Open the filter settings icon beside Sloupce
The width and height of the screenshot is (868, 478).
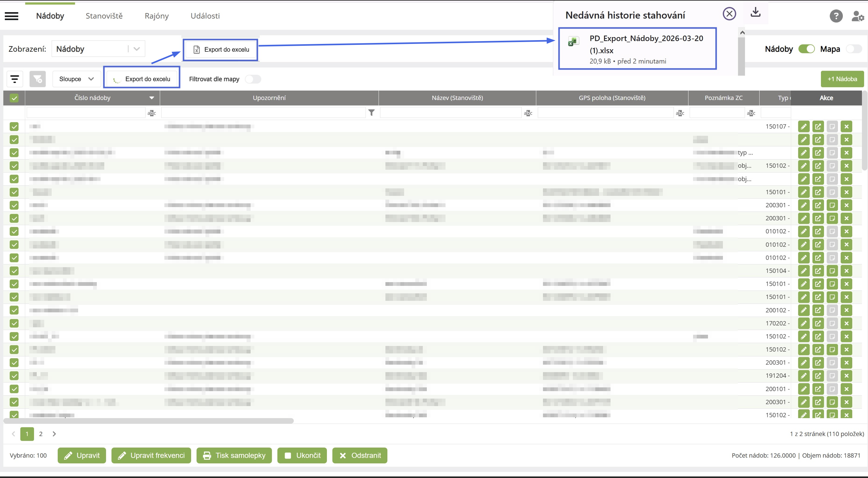point(15,79)
